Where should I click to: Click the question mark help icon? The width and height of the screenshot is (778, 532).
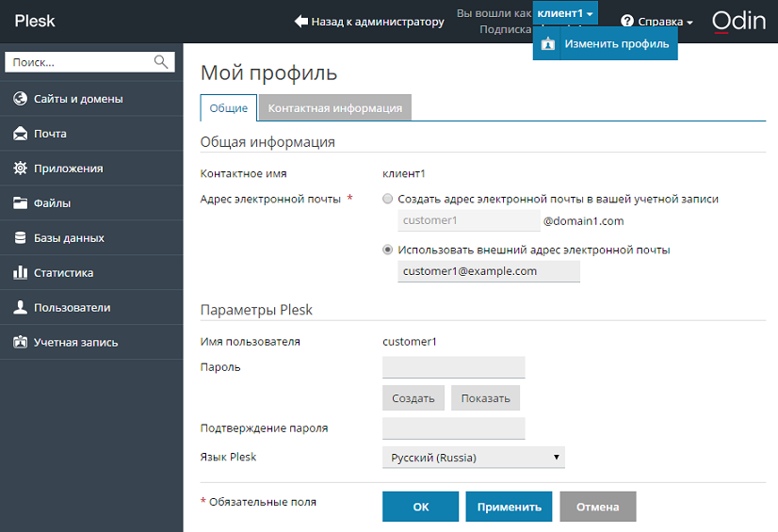[627, 22]
